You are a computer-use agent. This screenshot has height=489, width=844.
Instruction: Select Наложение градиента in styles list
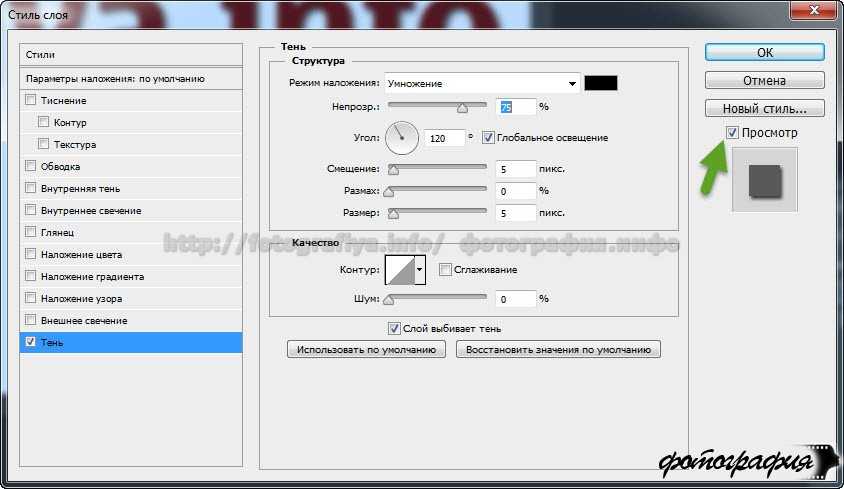click(93, 276)
